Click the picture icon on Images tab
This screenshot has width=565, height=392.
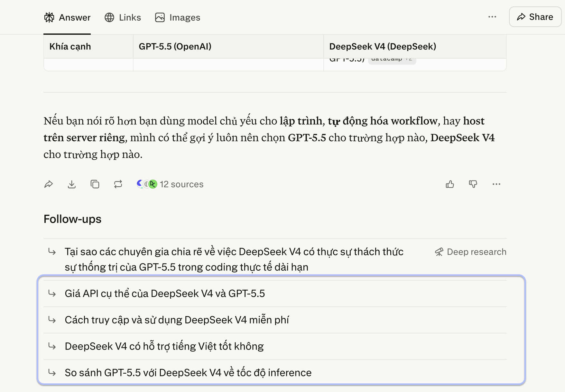coord(160,17)
